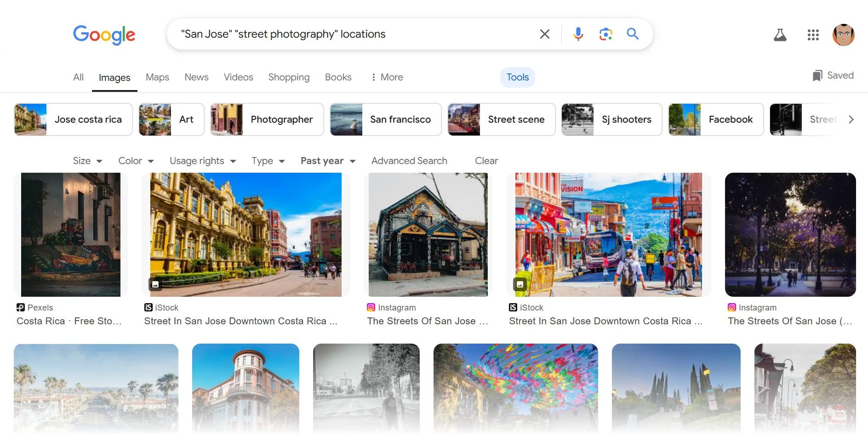Screen dimensions: 868x435
Task: Start a voice search with the microphone icon
Action: (578, 34)
